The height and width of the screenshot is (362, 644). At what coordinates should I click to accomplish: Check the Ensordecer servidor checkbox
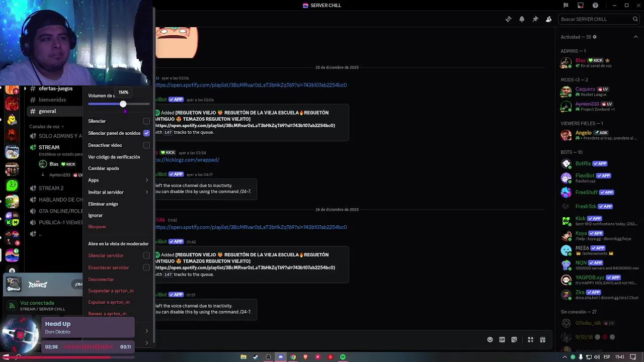pos(146,267)
